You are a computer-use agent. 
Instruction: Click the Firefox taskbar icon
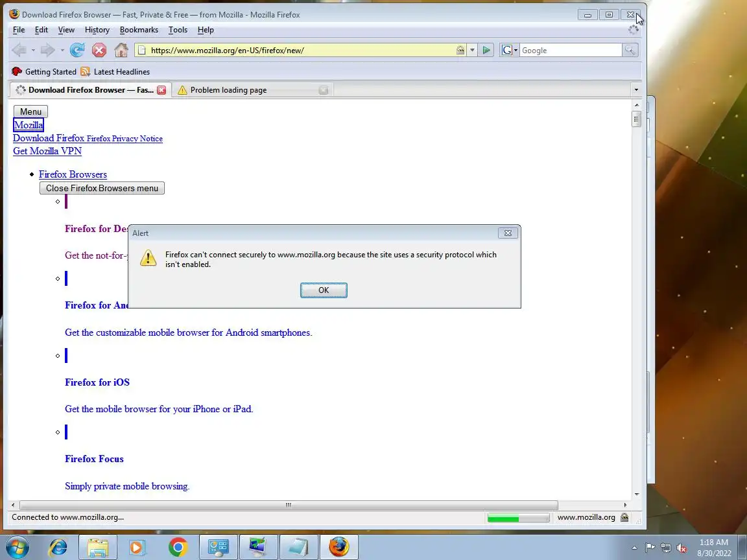click(x=338, y=546)
